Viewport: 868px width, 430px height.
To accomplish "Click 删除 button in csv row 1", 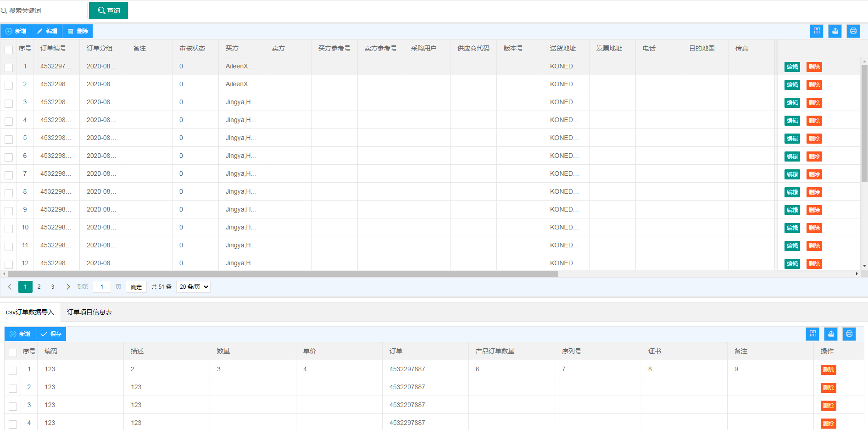I will click(x=829, y=370).
